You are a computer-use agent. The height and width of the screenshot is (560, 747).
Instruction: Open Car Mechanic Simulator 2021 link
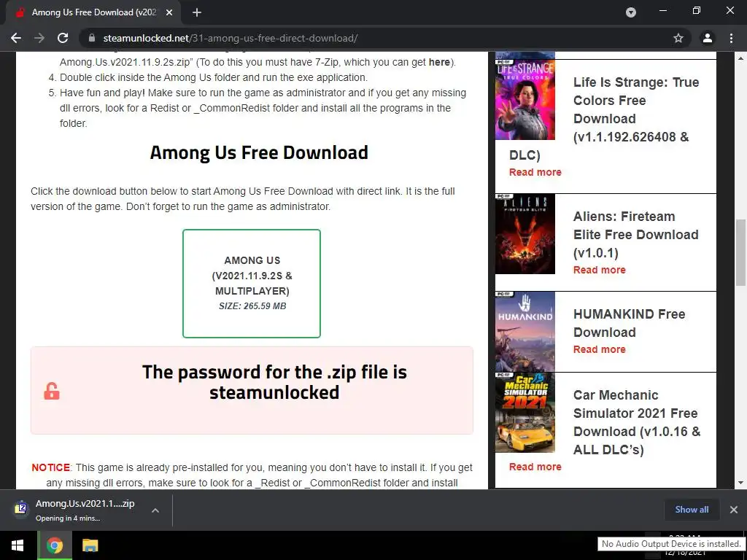click(x=637, y=422)
